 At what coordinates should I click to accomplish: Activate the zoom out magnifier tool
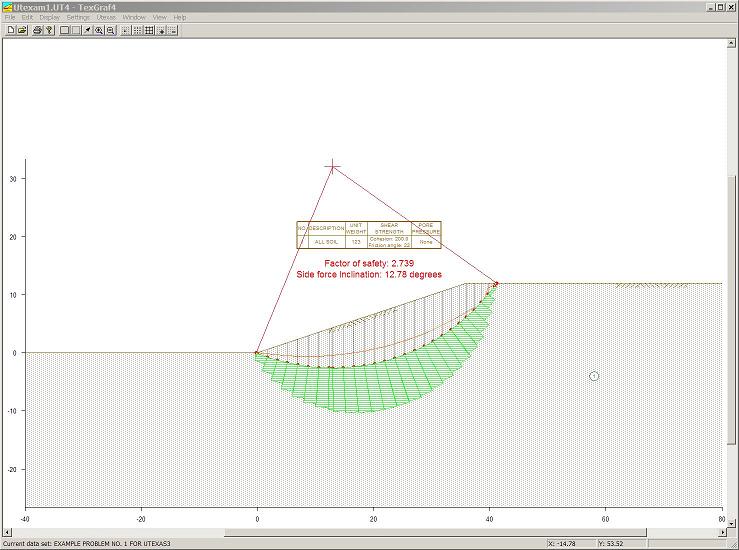pyautogui.click(x=110, y=30)
